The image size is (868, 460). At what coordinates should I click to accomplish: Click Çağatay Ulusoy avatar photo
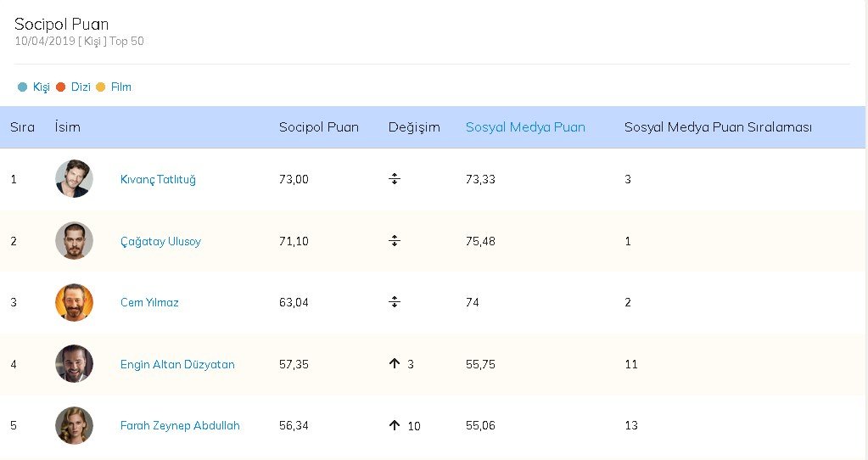74,241
